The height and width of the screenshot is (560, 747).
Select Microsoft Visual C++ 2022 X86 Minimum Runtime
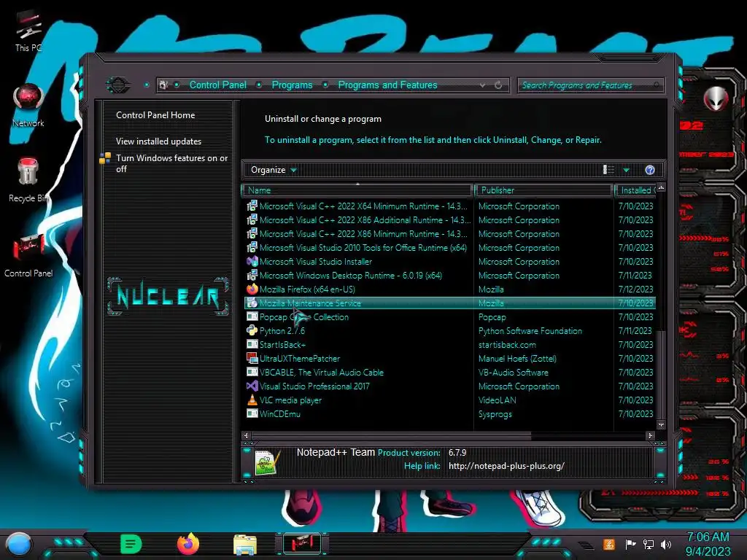coord(449,234)
